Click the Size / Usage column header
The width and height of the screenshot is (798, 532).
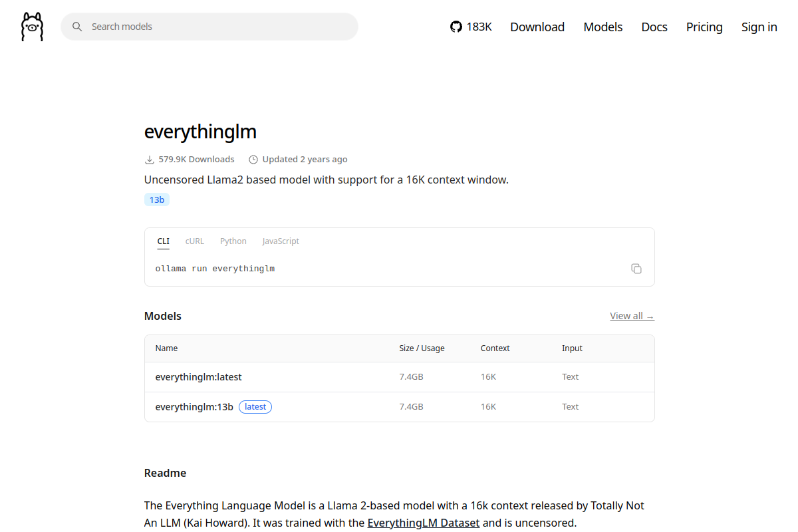[x=422, y=348]
